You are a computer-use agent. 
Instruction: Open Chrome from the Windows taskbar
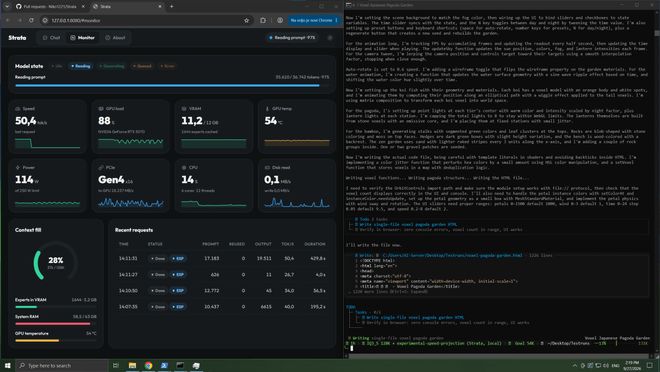148,365
